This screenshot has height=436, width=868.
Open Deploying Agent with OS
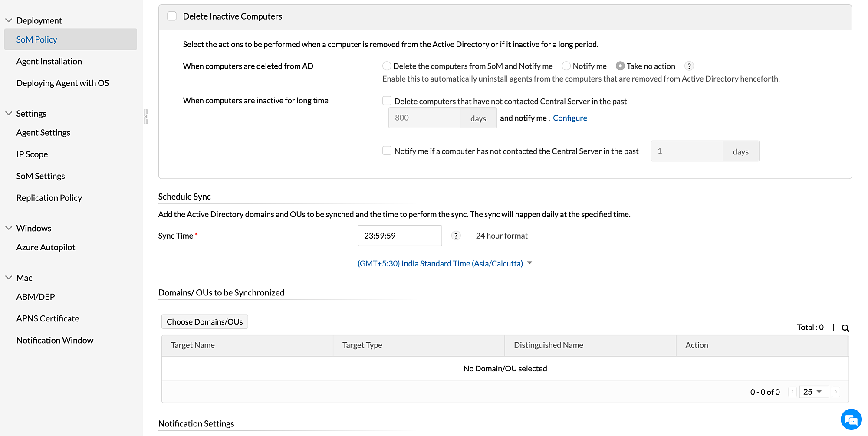point(62,83)
